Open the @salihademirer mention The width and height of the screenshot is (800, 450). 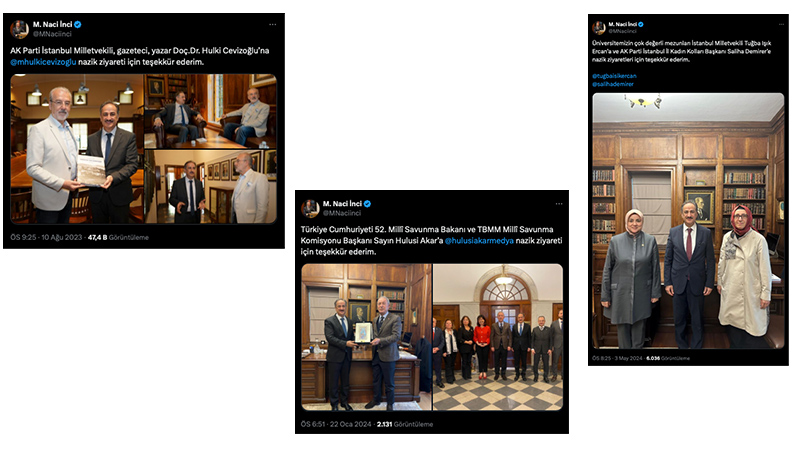click(613, 84)
